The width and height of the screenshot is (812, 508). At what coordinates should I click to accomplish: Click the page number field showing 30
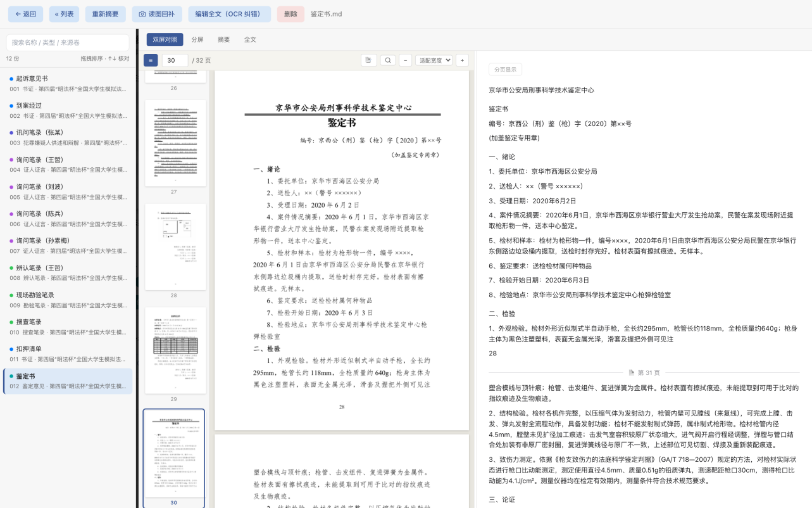pyautogui.click(x=175, y=60)
